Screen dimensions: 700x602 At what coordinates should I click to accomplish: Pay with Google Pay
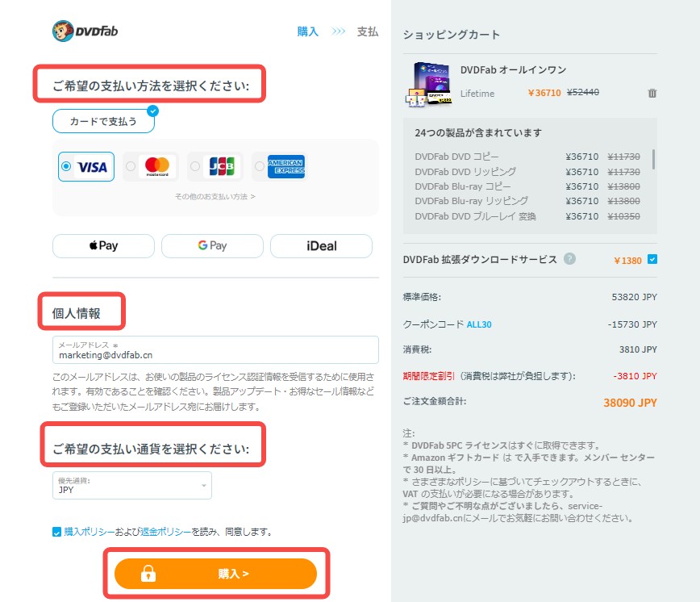tap(213, 246)
